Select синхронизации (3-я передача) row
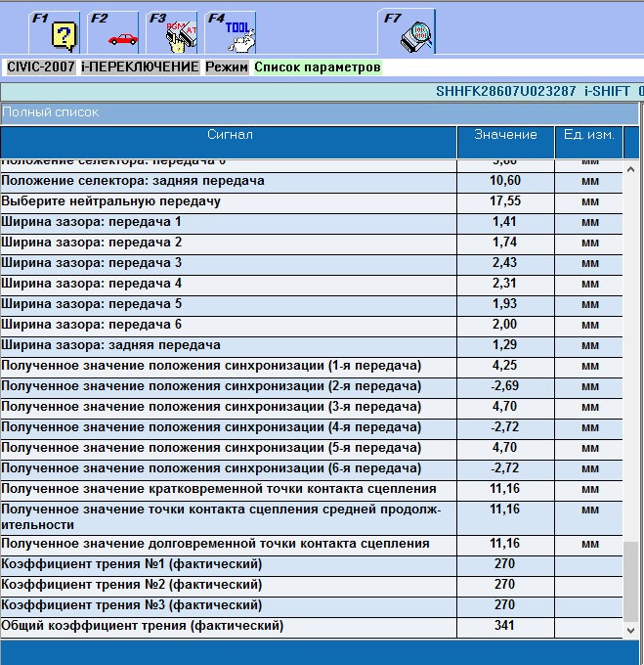 pyautogui.click(x=312, y=409)
